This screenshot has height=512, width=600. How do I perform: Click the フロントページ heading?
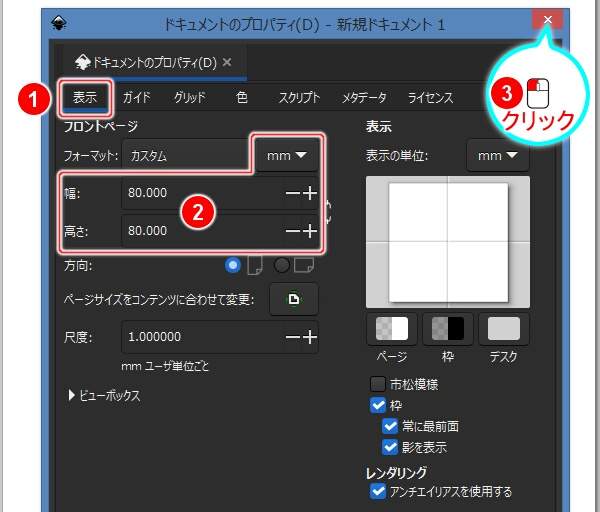pos(101,126)
